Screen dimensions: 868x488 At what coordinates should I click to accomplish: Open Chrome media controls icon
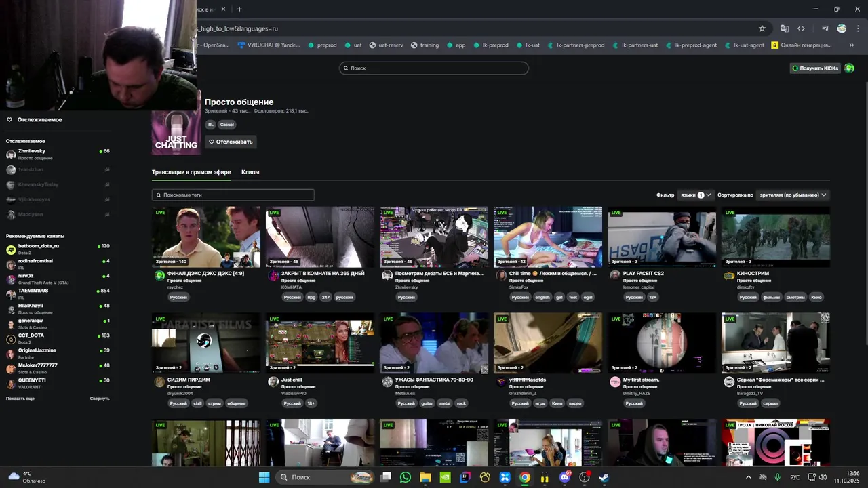point(825,28)
